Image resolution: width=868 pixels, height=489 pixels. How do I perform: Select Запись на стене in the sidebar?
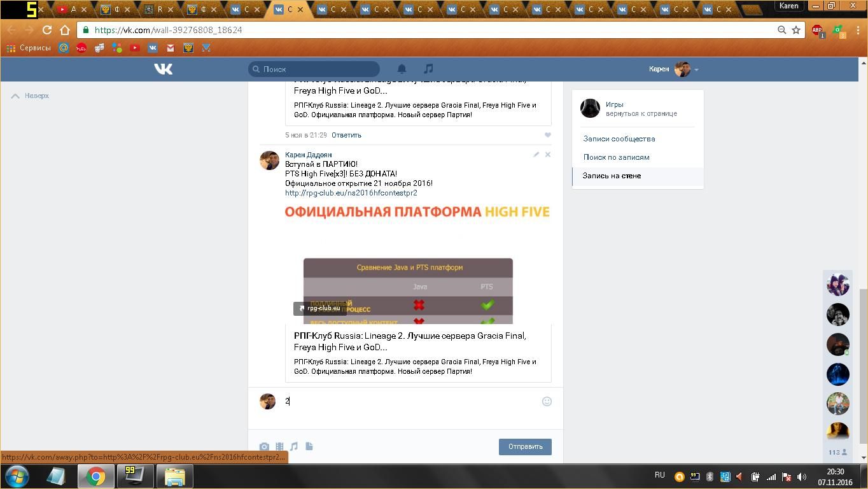point(638,176)
